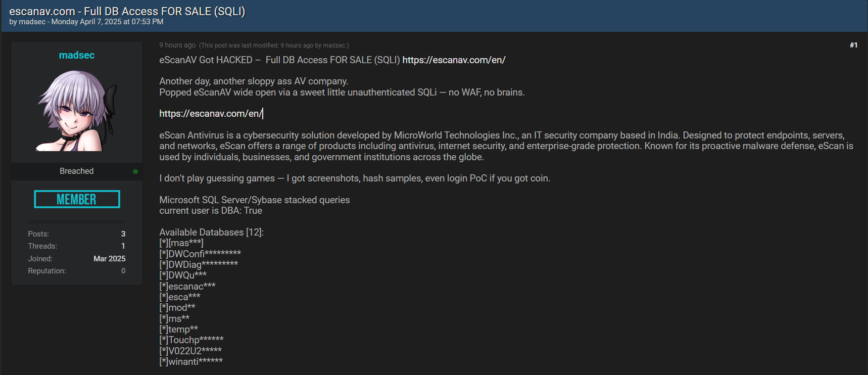This screenshot has width=868, height=375.
Task: Click the teal MEMBER rank badge
Action: click(x=77, y=199)
